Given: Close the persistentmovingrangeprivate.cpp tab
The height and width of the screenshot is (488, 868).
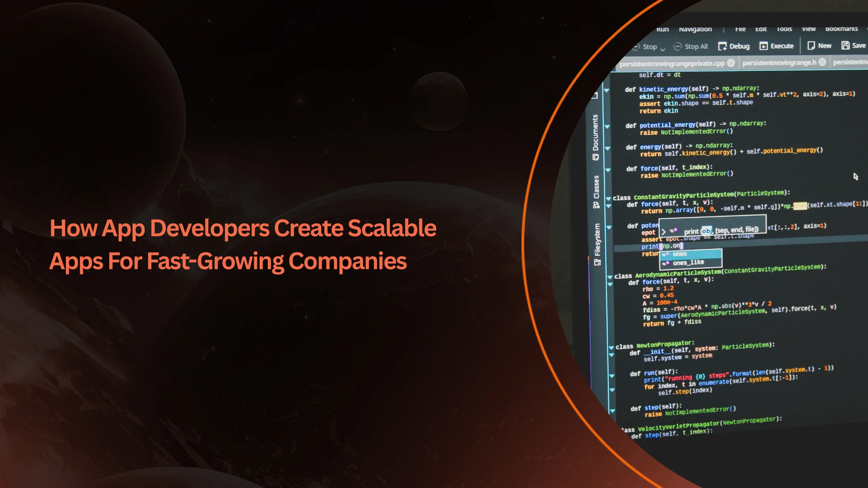Looking at the screenshot, I should click(731, 63).
